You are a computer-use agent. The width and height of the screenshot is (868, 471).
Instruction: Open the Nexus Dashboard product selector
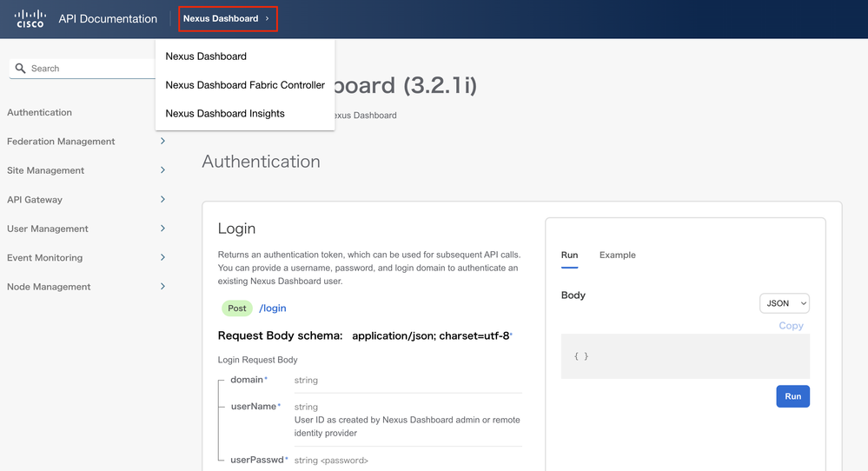tap(228, 19)
